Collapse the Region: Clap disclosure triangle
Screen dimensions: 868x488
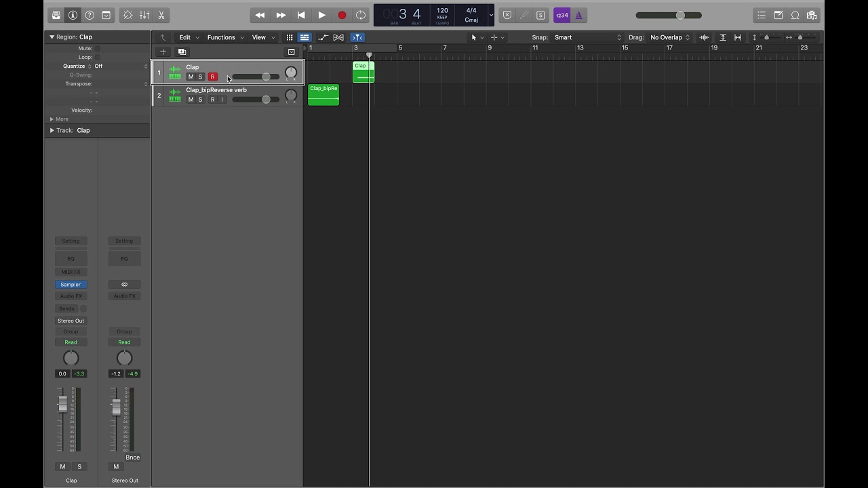52,37
